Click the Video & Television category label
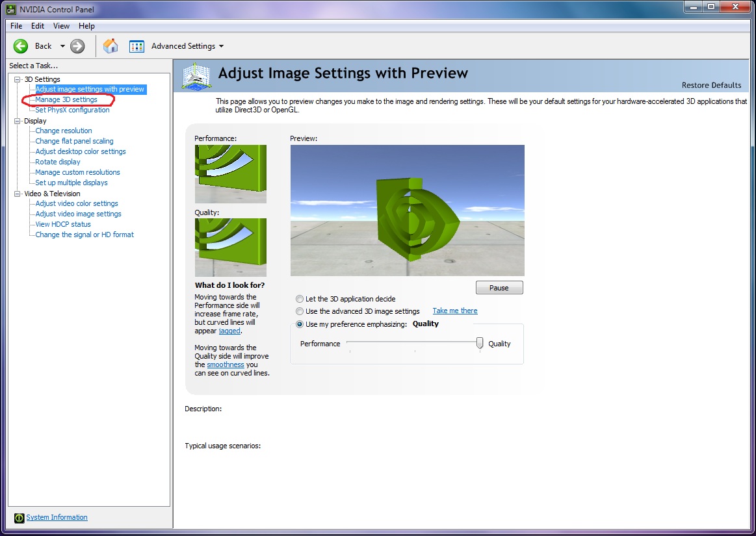The height and width of the screenshot is (536, 756). click(x=52, y=194)
